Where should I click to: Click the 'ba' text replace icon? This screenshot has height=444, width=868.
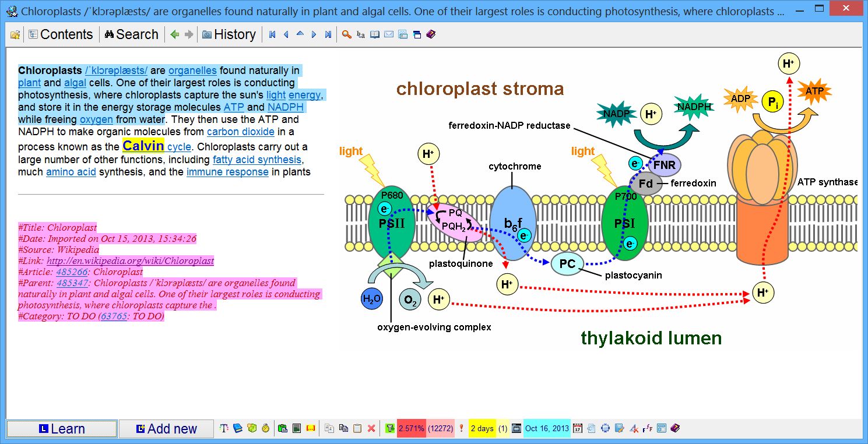[x=361, y=34]
